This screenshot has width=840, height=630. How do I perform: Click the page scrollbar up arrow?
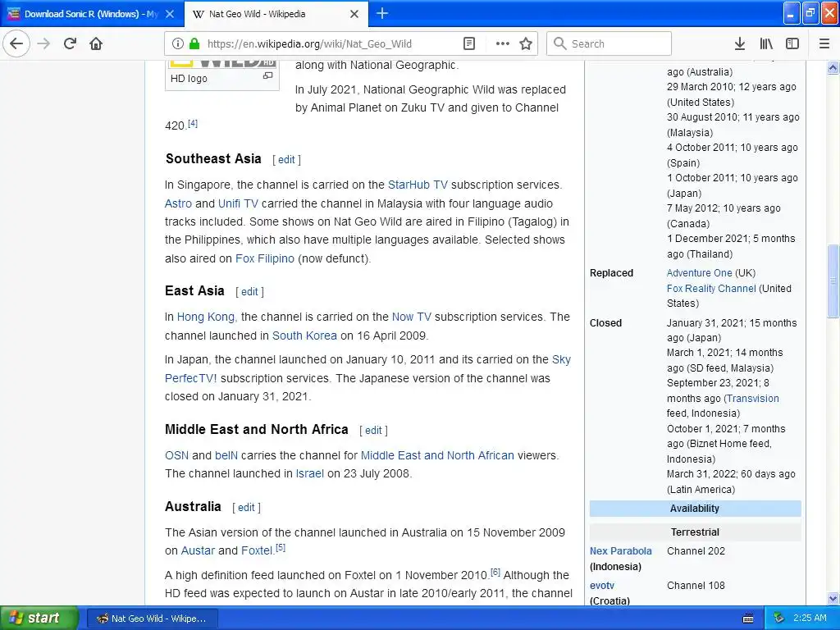(833, 67)
